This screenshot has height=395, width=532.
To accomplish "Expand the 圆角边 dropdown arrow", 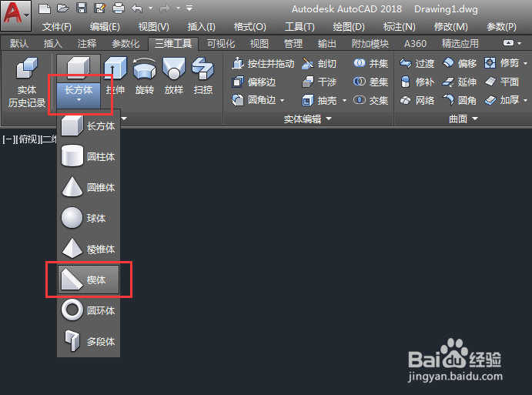I will pos(282,100).
